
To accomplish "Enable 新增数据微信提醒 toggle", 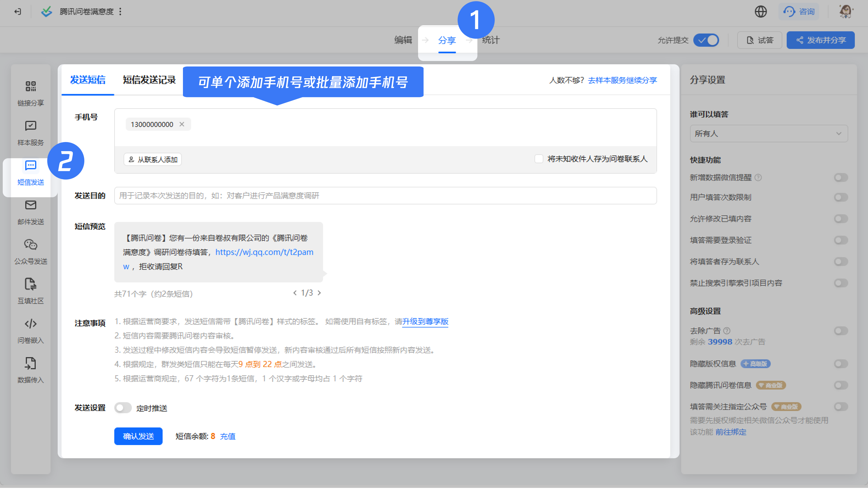I will pyautogui.click(x=841, y=177).
